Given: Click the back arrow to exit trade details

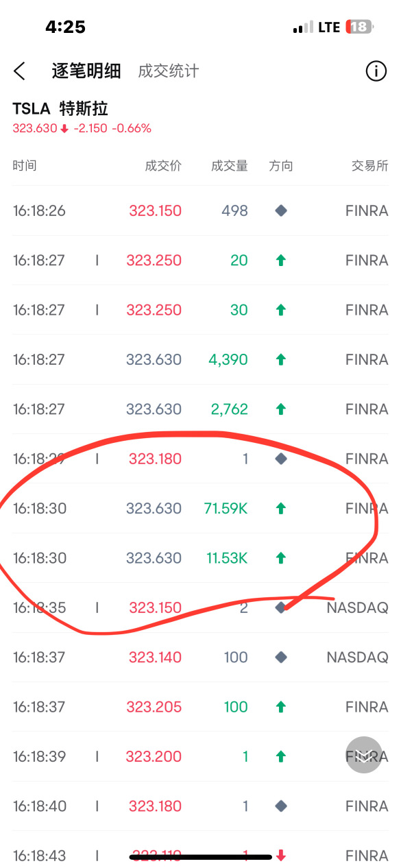Looking at the screenshot, I should coord(20,71).
